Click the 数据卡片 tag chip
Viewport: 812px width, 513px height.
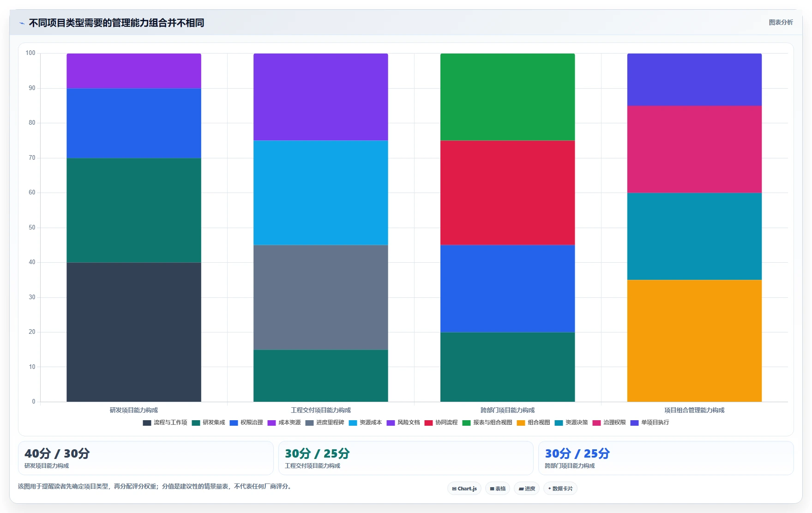coord(560,489)
